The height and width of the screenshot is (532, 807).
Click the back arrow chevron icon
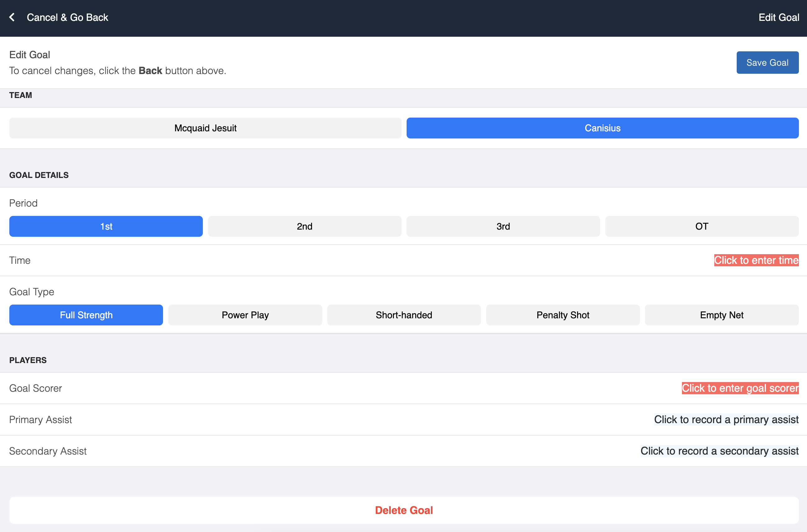tap(12, 17)
